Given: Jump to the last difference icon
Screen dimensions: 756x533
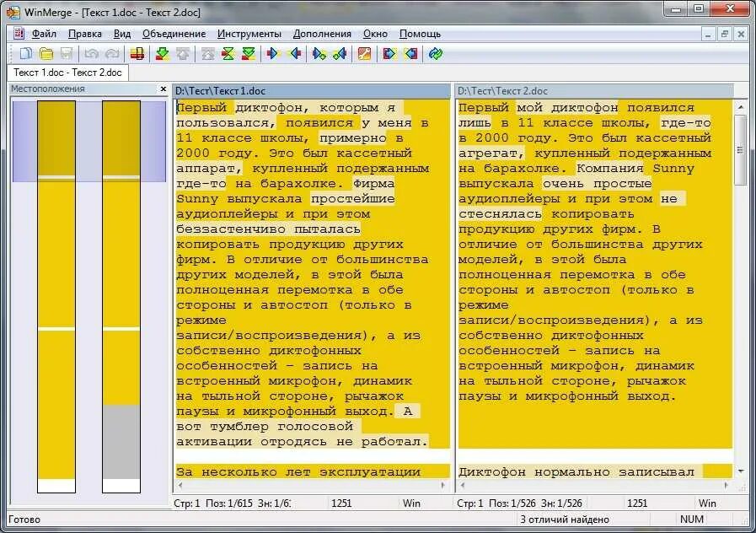Looking at the screenshot, I should [249, 53].
